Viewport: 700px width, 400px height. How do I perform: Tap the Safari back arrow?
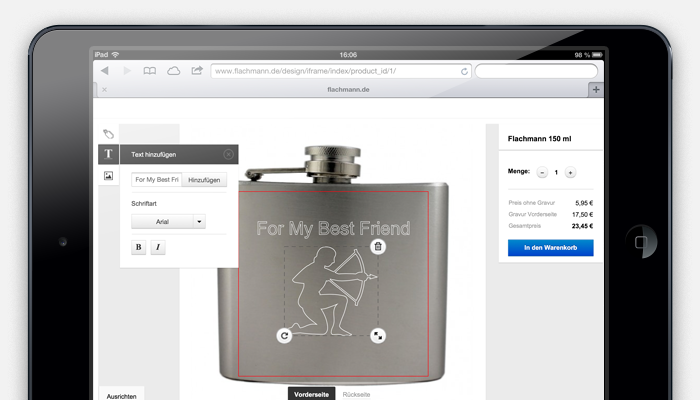pos(105,71)
